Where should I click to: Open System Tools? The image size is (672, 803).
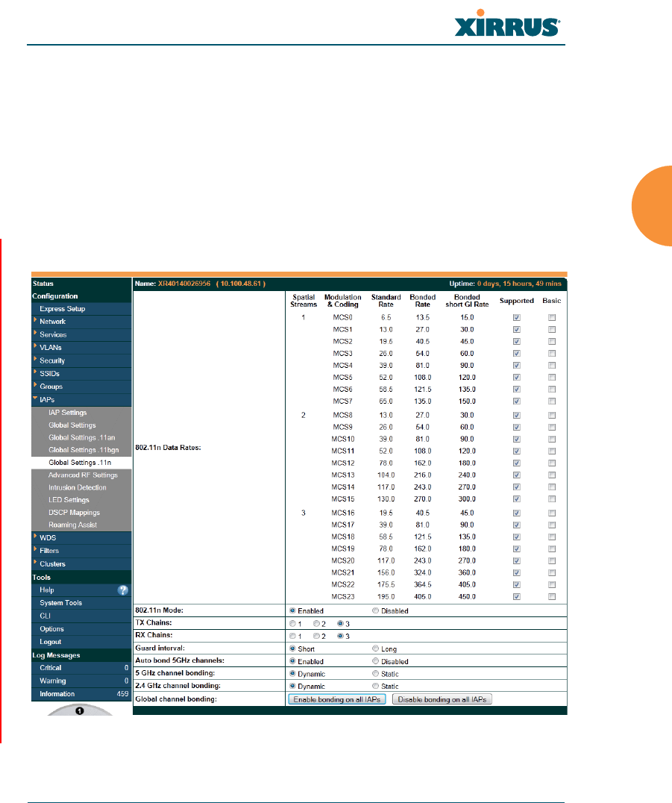tap(61, 603)
